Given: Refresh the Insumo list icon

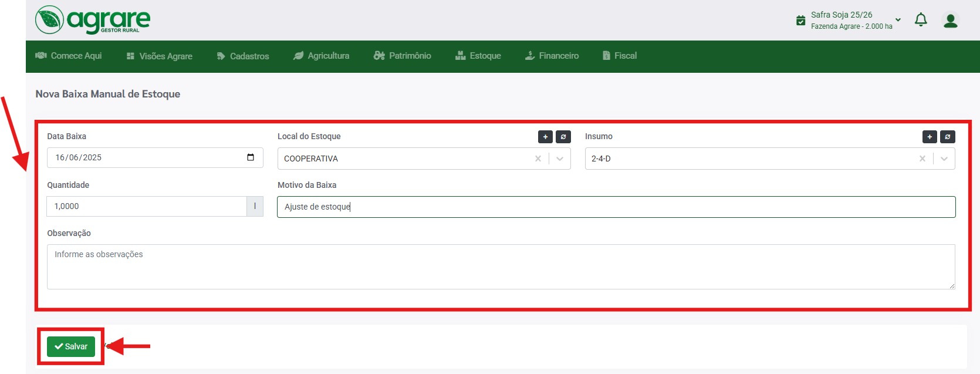Looking at the screenshot, I should click(x=948, y=137).
